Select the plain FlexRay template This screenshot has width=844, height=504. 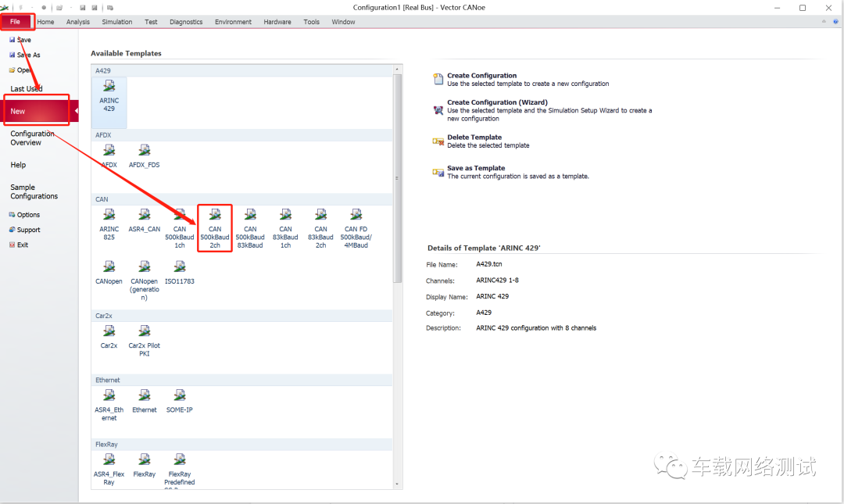145,466
